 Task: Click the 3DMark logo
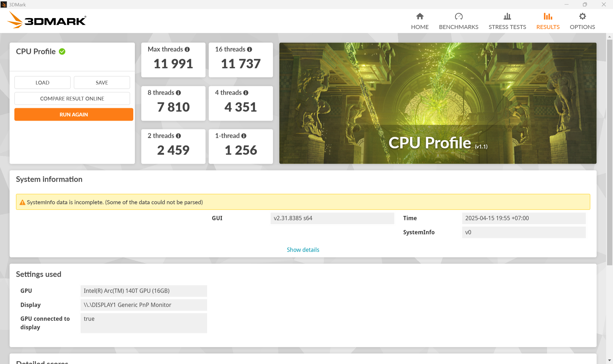pyautogui.click(x=47, y=20)
